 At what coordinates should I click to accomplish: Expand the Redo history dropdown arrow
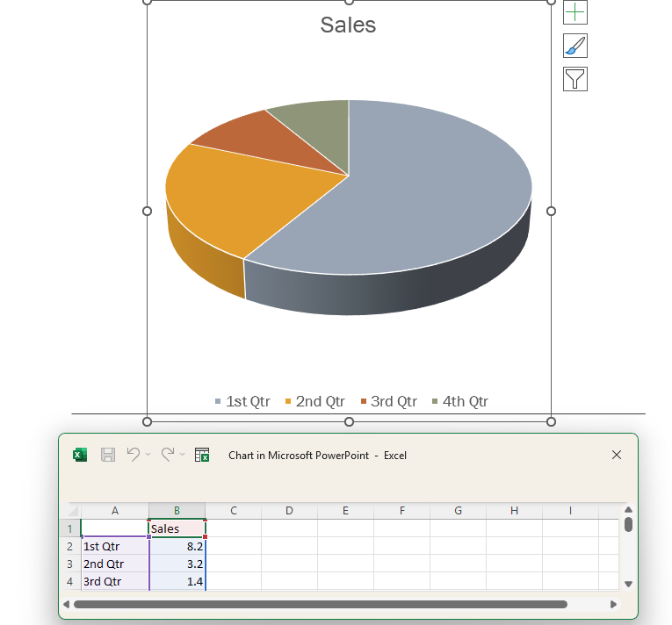pyautogui.click(x=182, y=455)
